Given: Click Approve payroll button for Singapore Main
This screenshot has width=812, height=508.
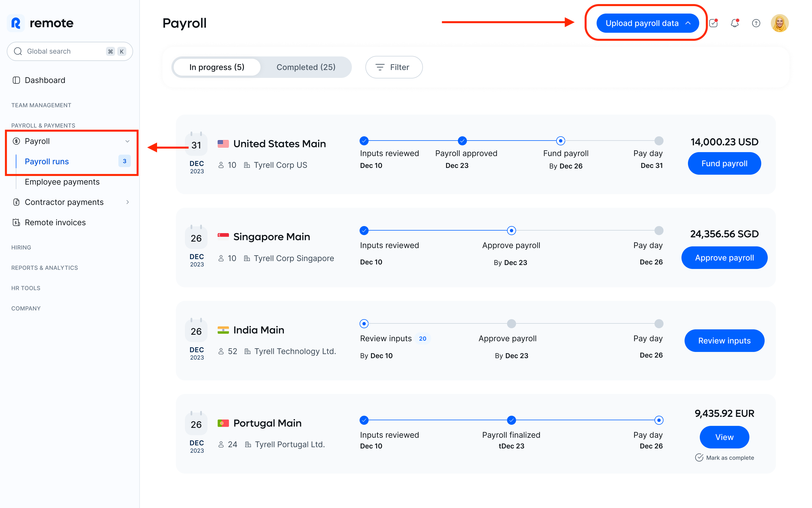Looking at the screenshot, I should [724, 258].
